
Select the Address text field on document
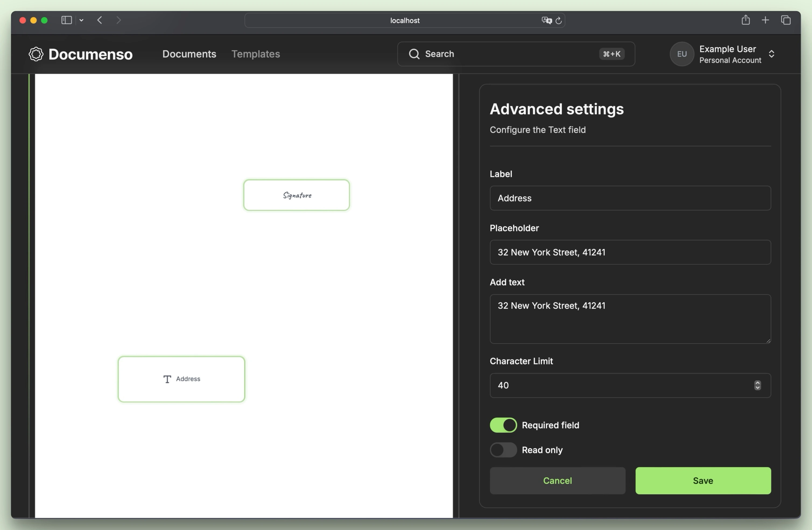click(181, 379)
